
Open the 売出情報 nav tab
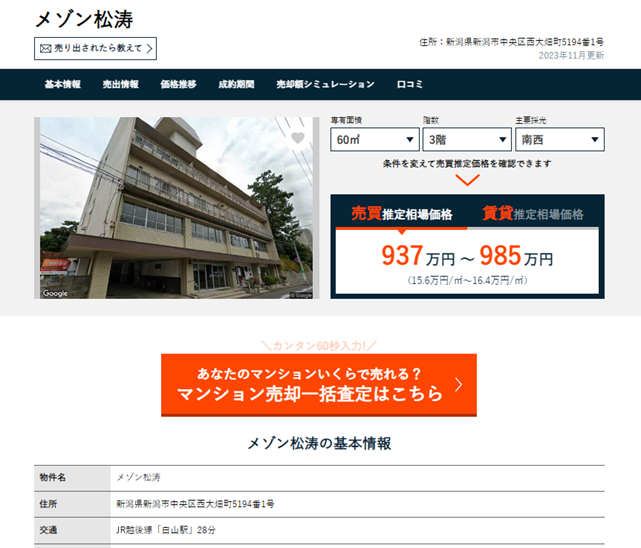click(121, 84)
